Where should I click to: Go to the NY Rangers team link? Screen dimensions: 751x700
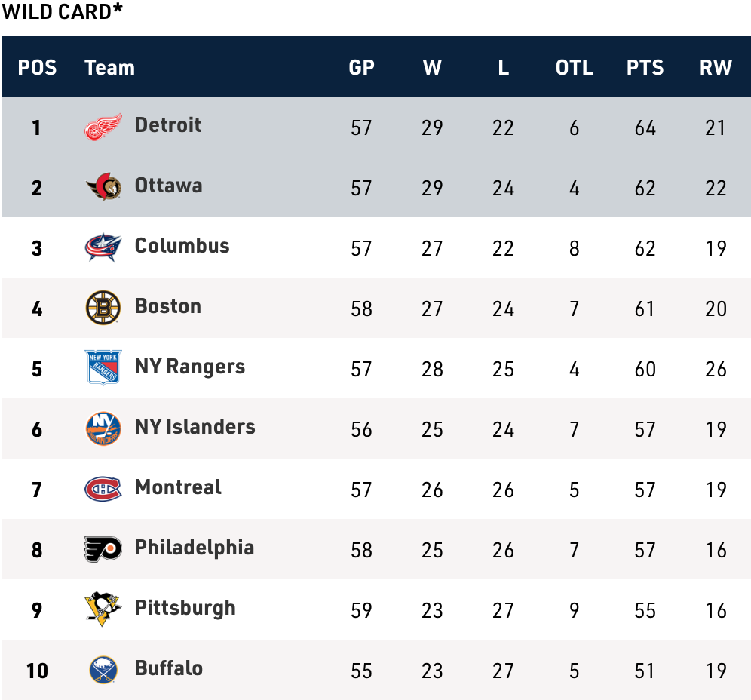tap(189, 366)
